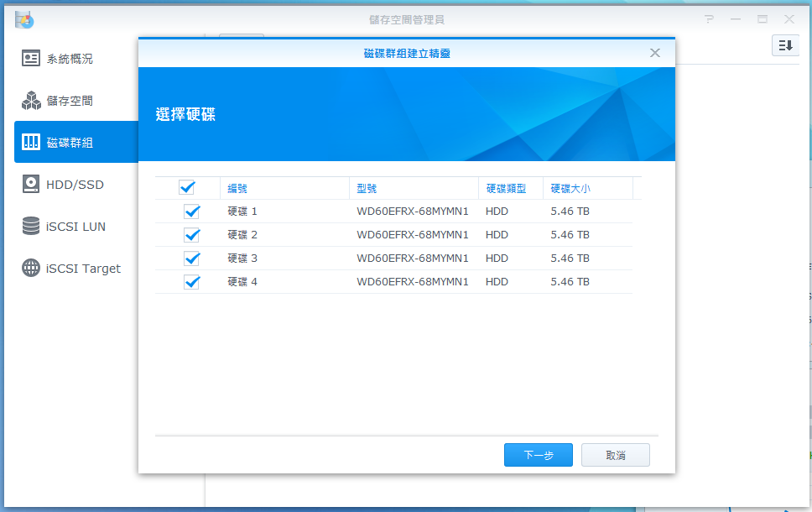The image size is (812, 512).
Task: Click the 磁碟群組 disk group icon
Action: tap(30, 142)
